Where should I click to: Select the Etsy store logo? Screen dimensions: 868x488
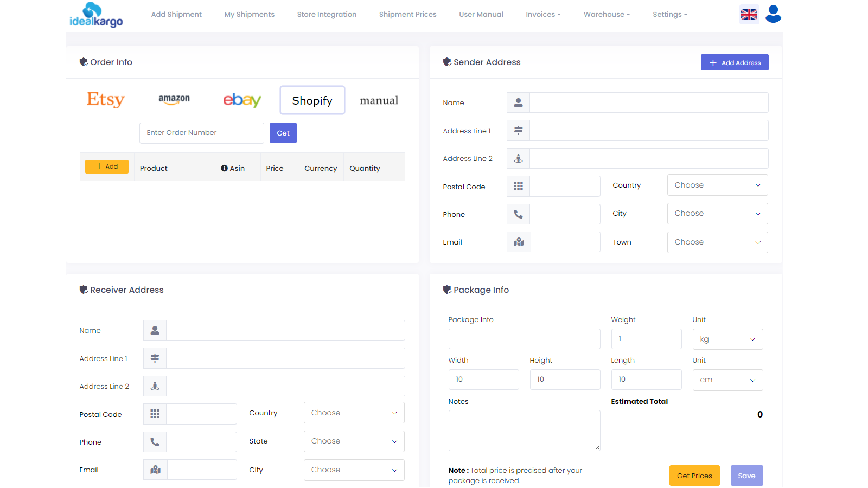click(x=106, y=100)
